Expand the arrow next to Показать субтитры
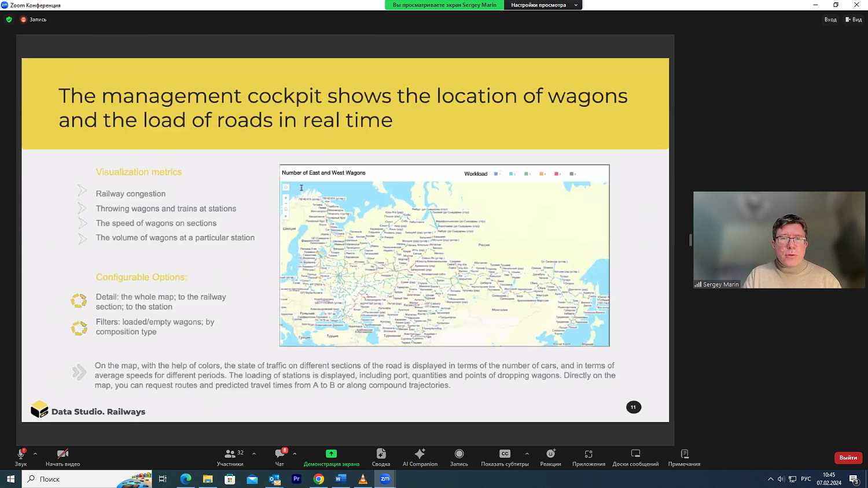The height and width of the screenshot is (488, 868). 527,454
